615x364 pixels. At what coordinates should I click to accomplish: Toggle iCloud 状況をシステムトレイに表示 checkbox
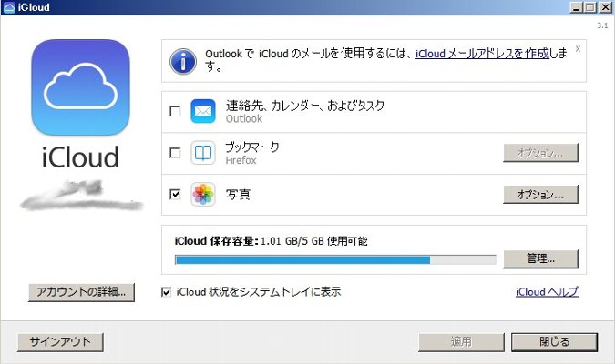(167, 292)
